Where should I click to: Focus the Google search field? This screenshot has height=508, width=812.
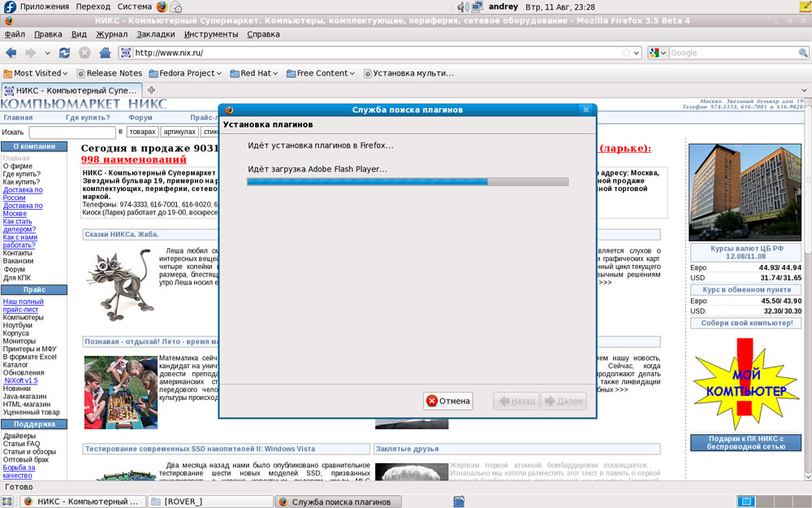[732, 53]
